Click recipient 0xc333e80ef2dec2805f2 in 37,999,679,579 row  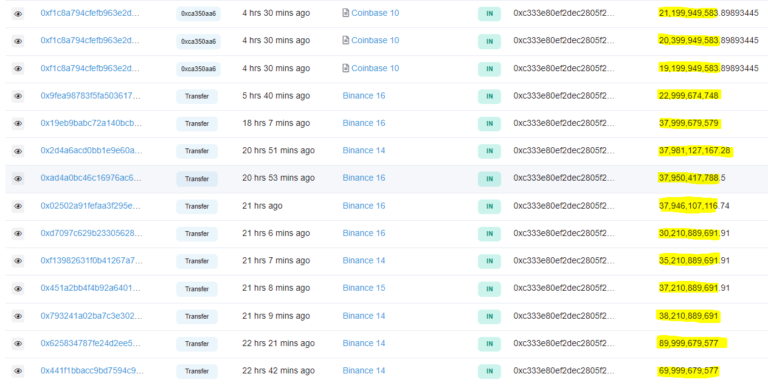(x=563, y=123)
